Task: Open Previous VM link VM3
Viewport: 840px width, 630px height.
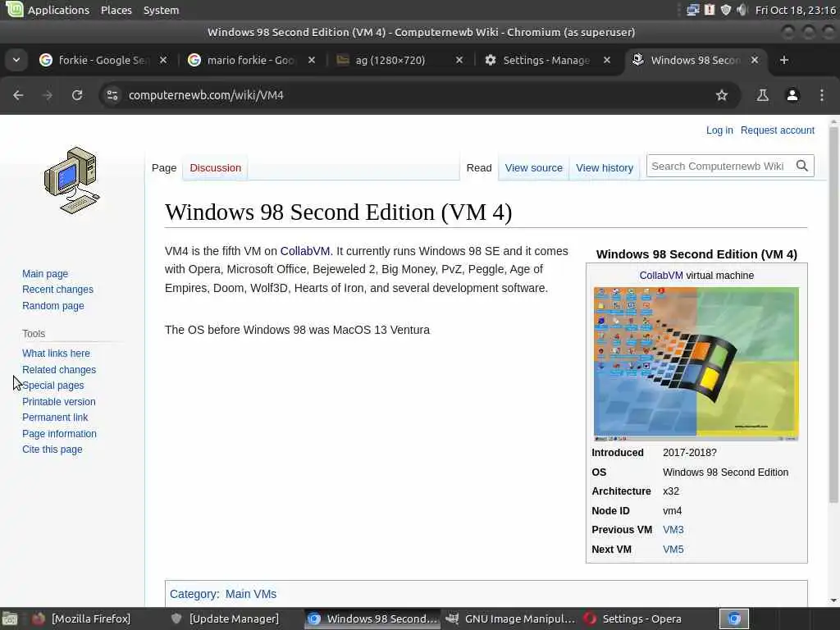Action: click(673, 530)
